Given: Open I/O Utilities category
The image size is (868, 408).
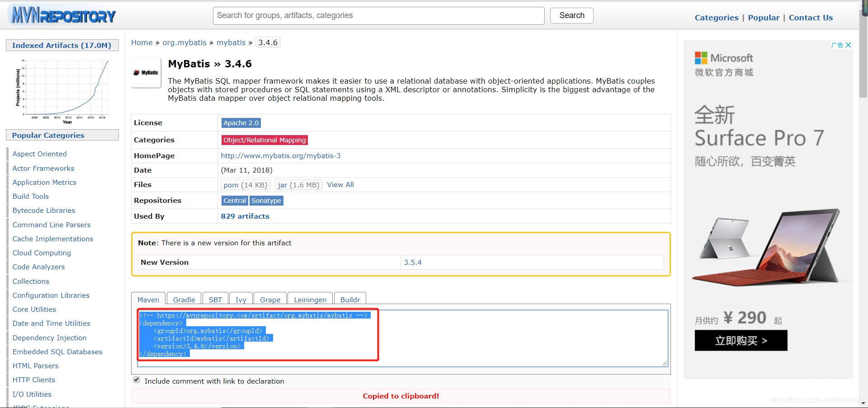Looking at the screenshot, I should (32, 394).
